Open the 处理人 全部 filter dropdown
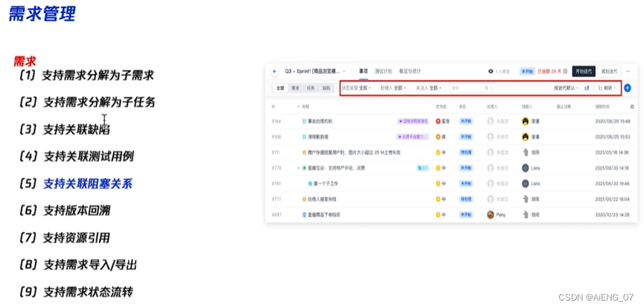This screenshot has height=308, width=644. click(x=393, y=88)
